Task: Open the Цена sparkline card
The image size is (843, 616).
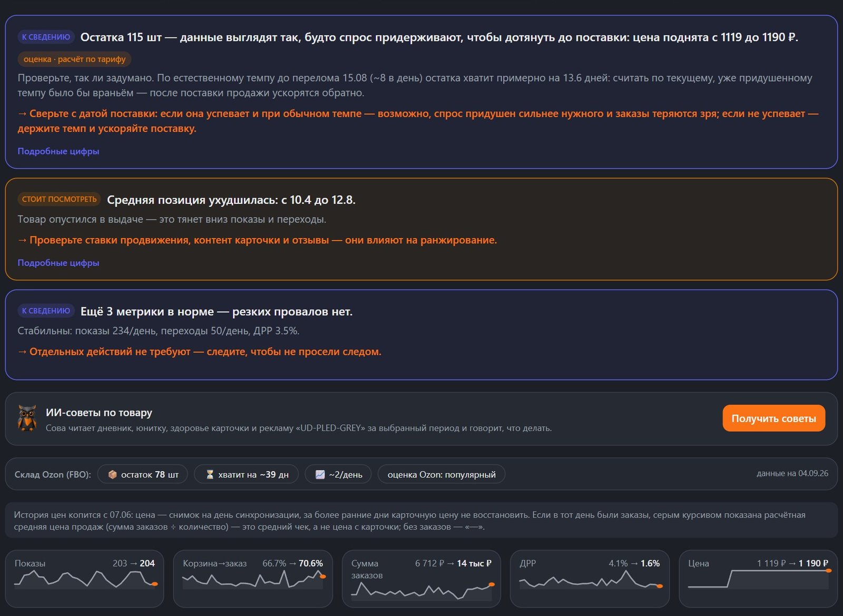Action: point(758,578)
